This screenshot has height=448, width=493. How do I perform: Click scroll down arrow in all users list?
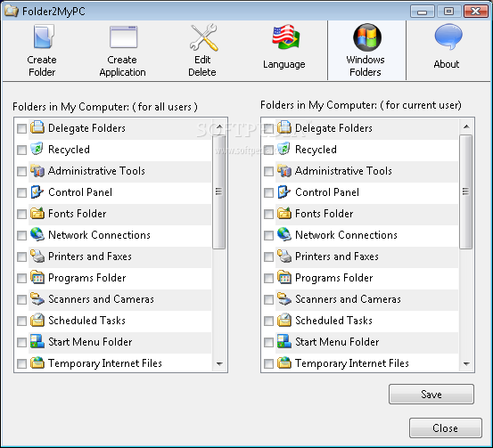point(219,363)
